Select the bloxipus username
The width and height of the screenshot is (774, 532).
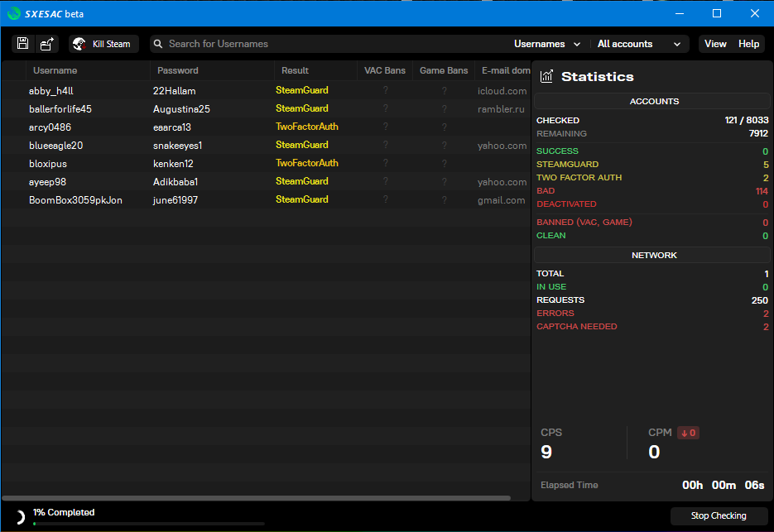[x=48, y=164]
